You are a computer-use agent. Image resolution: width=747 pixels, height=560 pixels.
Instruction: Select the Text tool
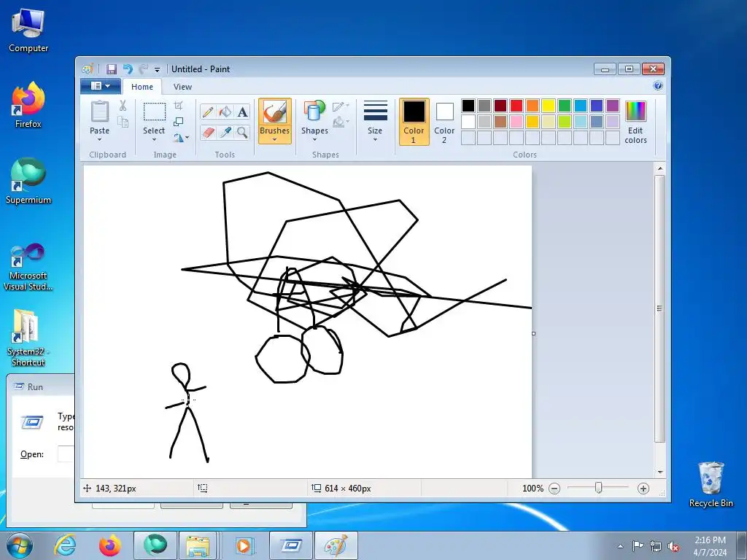242,112
